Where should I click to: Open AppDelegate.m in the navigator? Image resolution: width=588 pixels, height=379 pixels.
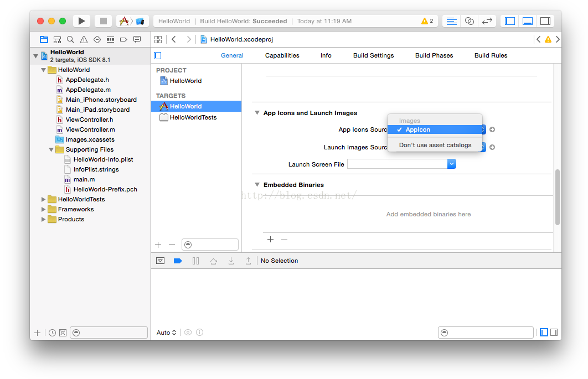(88, 90)
